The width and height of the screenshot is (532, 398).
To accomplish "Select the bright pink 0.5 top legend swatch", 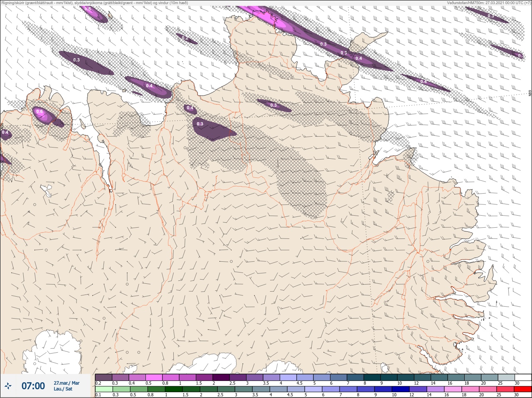I will click(x=154, y=377).
